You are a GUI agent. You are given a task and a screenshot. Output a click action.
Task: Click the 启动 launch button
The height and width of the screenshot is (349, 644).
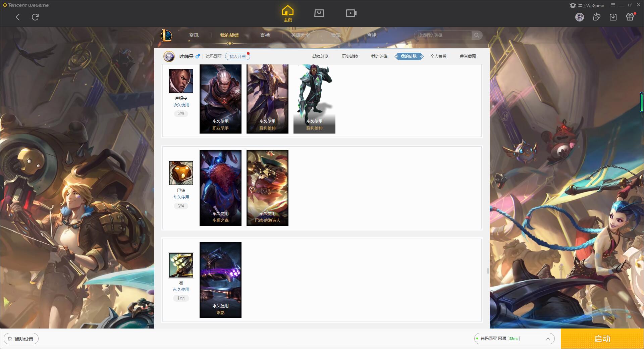point(602,339)
